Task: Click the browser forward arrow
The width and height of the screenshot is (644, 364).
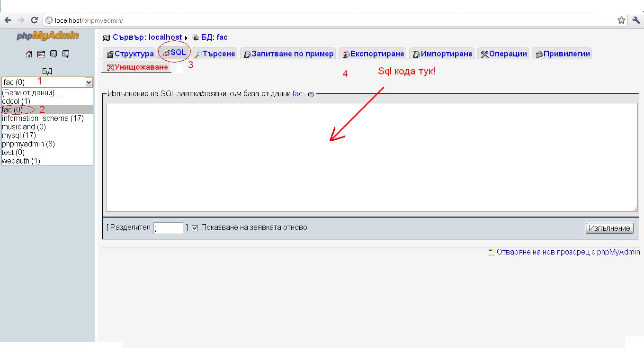Action: [21, 20]
